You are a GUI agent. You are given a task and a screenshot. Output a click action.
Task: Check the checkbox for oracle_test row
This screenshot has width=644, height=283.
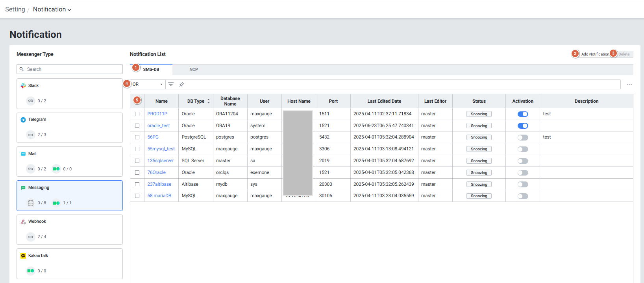coord(137,126)
